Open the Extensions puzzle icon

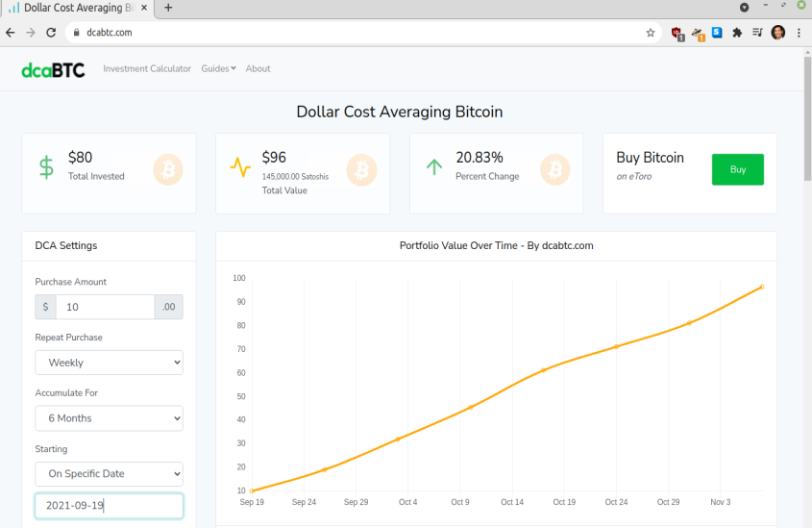737,33
